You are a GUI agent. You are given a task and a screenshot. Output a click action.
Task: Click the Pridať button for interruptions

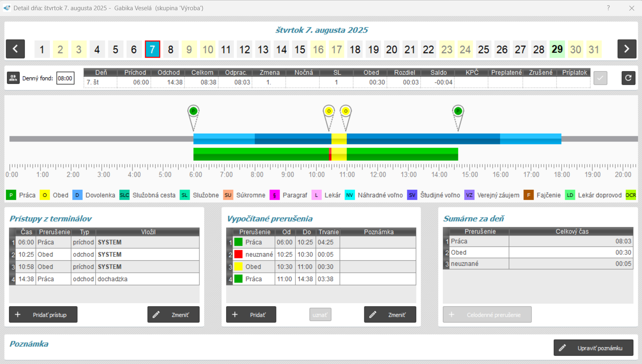[251, 315]
